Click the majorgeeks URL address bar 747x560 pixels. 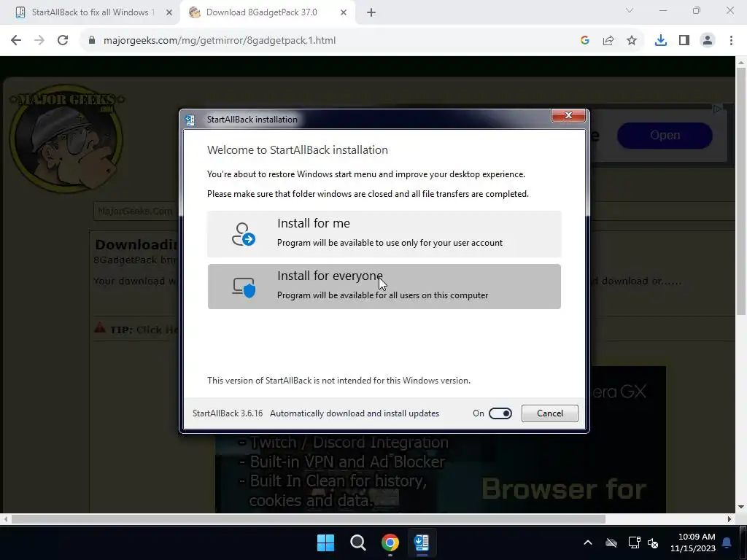pyautogui.click(x=219, y=41)
